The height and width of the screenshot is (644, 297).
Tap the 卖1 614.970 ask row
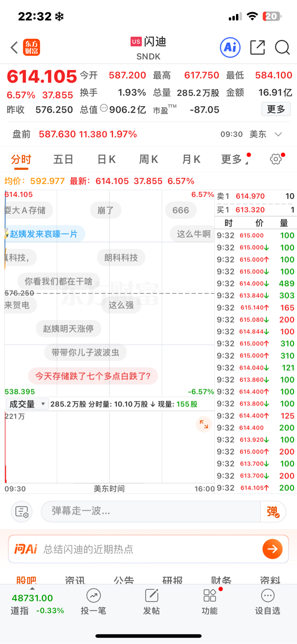[256, 196]
